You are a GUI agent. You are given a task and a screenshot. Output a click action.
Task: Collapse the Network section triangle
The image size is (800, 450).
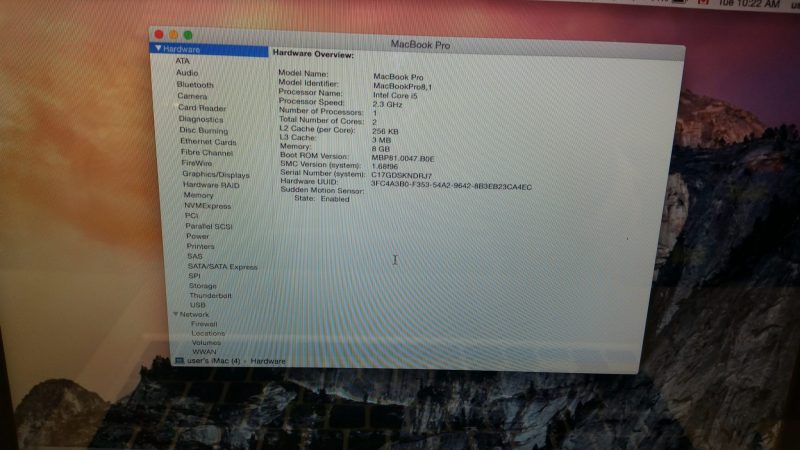(174, 314)
